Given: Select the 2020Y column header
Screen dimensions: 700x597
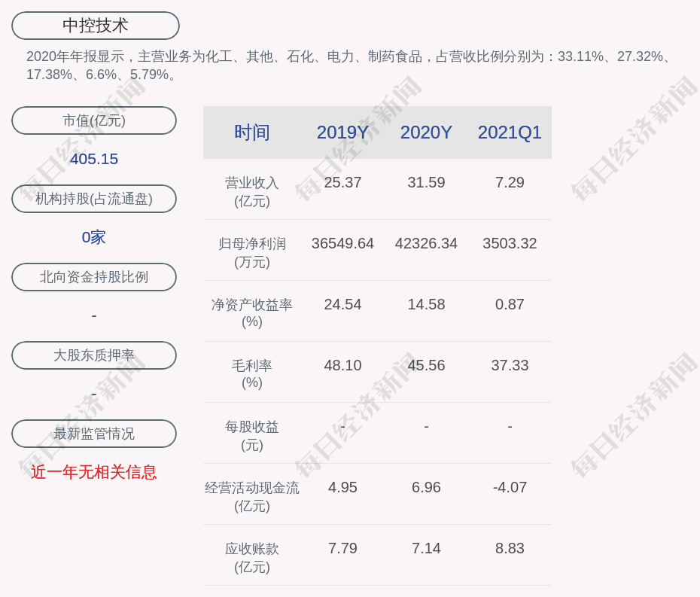Looking at the screenshot, I should 426,132.
